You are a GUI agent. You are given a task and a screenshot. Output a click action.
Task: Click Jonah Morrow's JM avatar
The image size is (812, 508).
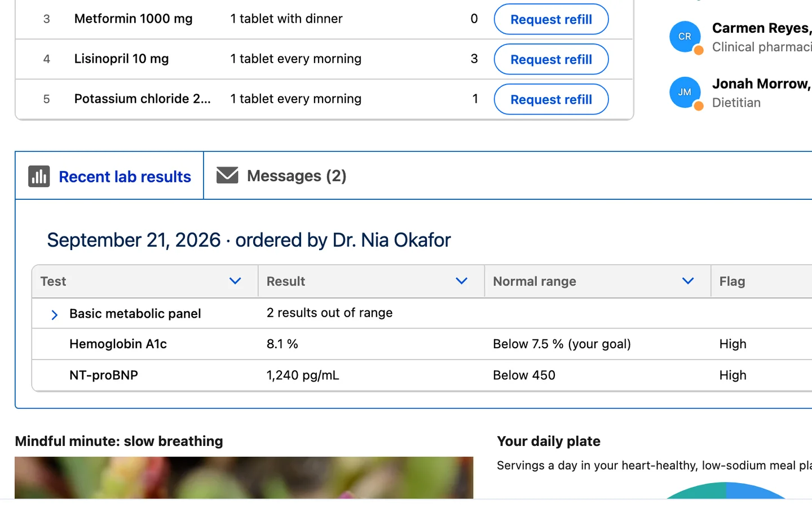[685, 92]
